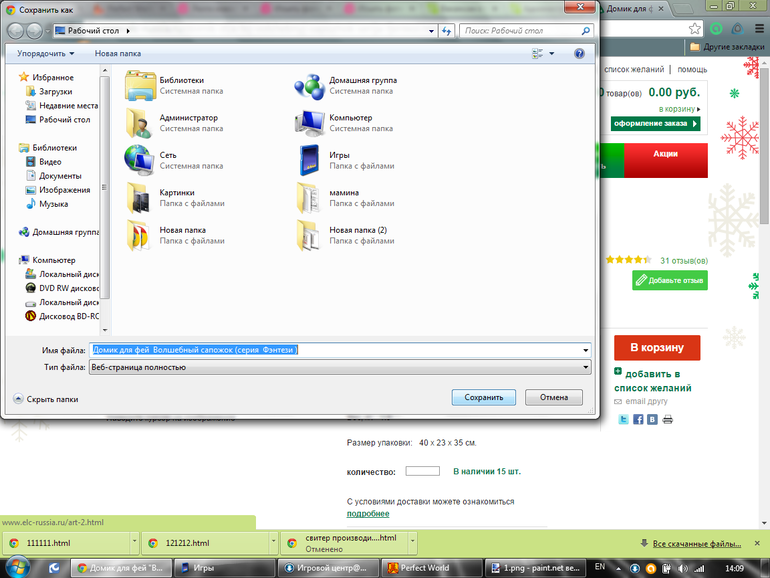Open the Новая папка folder
770x578 pixels.
[x=175, y=235]
